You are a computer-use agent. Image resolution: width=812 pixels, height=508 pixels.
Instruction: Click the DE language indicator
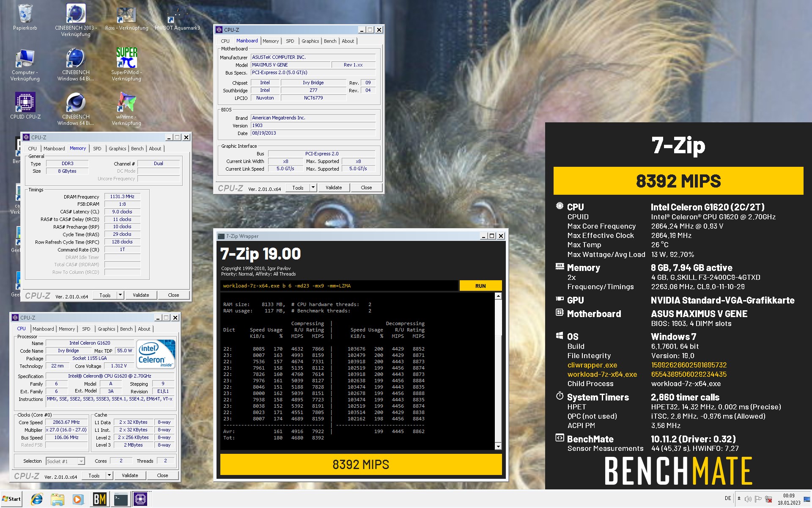[728, 498]
